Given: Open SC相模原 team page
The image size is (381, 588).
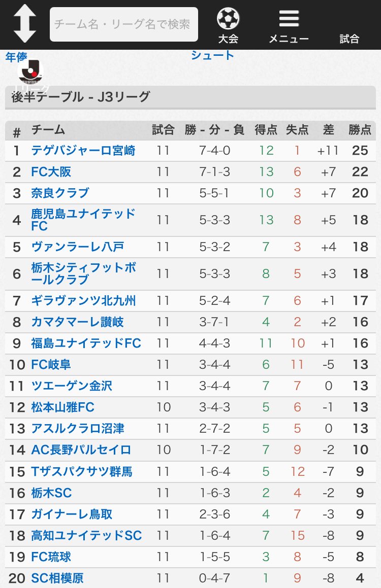Looking at the screenshot, I should 57,578.
